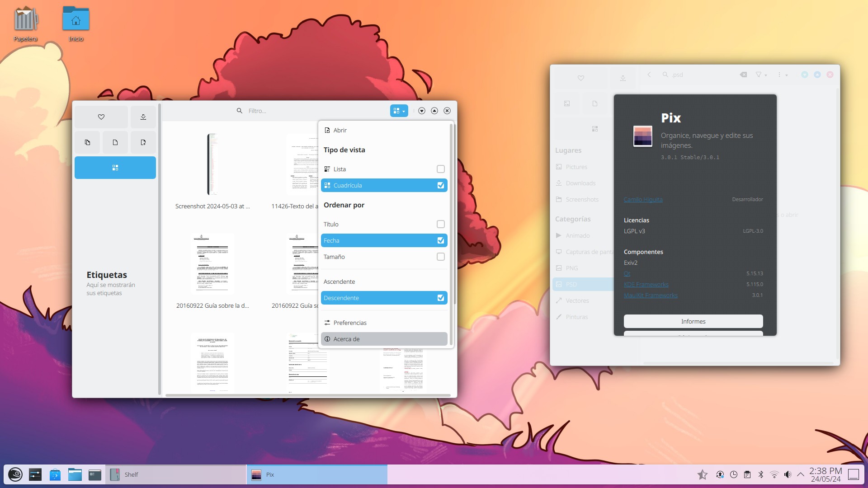Screen dimensions: 868x488
Task: Check the Título sort option
Action: pyautogui.click(x=441, y=224)
